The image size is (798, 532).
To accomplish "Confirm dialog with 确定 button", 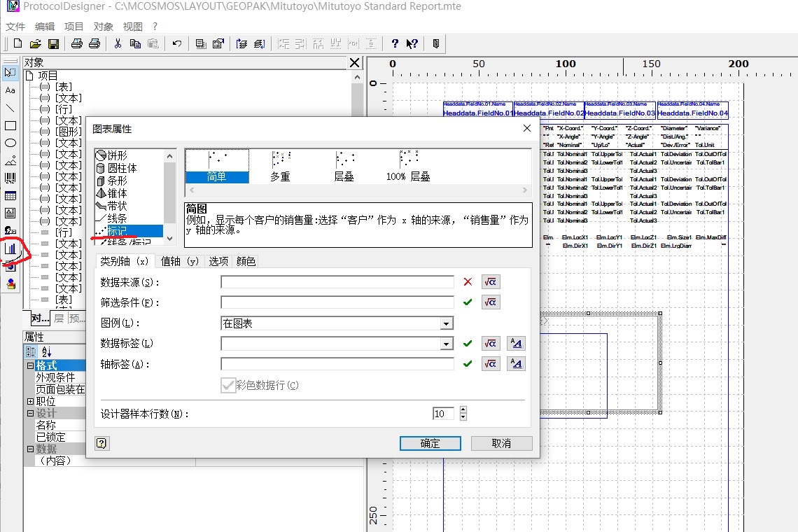I will (x=430, y=443).
